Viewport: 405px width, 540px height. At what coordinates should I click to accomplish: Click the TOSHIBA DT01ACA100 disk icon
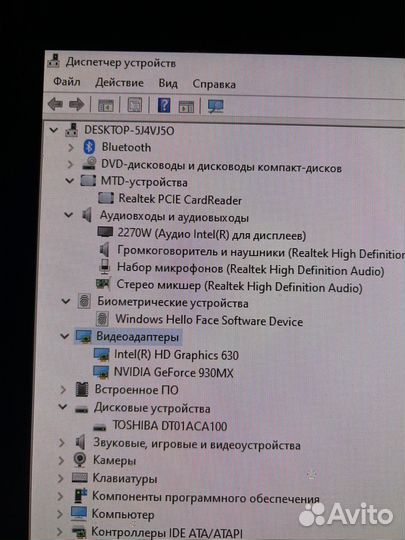click(100, 427)
